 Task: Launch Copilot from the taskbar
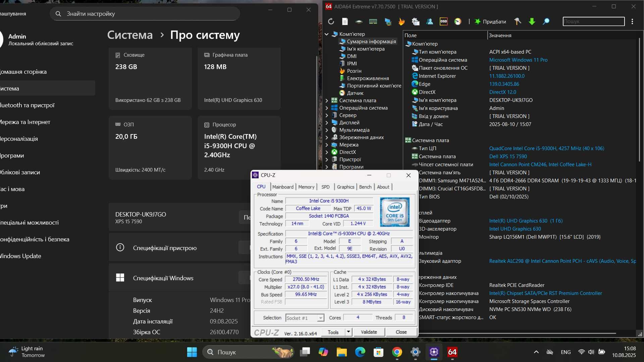(323, 352)
